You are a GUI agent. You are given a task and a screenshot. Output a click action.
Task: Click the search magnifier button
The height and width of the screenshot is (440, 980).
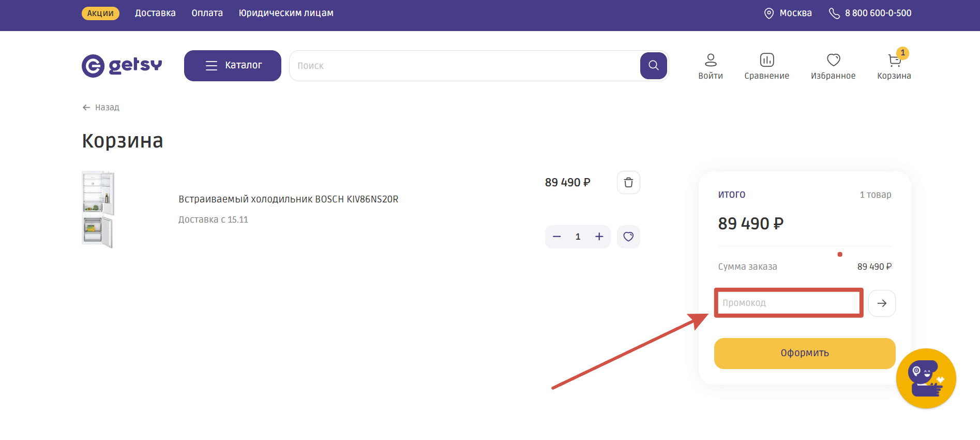coord(654,66)
